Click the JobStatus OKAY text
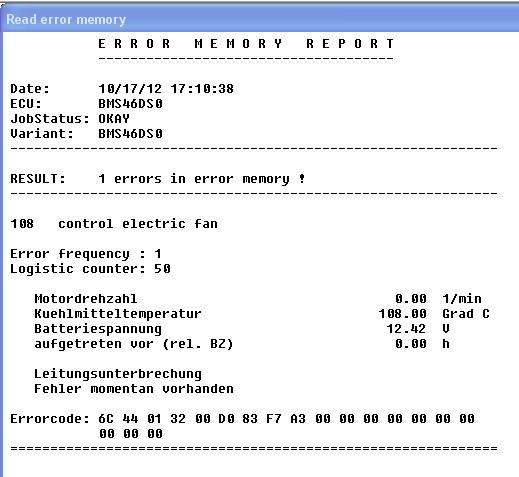This screenshot has height=477, width=519. click(114, 119)
